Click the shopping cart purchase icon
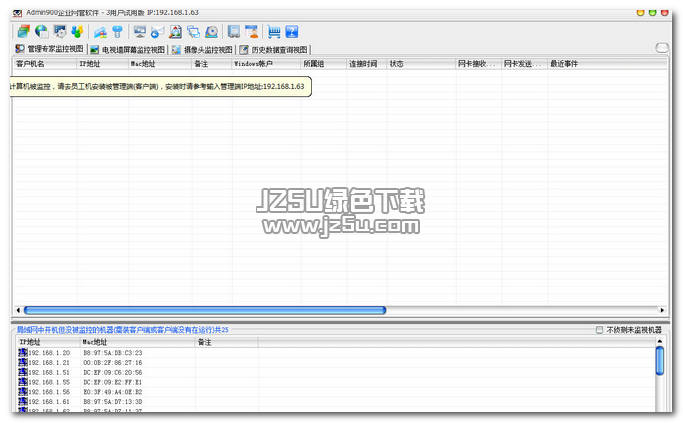Image resolution: width=683 pixels, height=423 pixels. [x=274, y=32]
